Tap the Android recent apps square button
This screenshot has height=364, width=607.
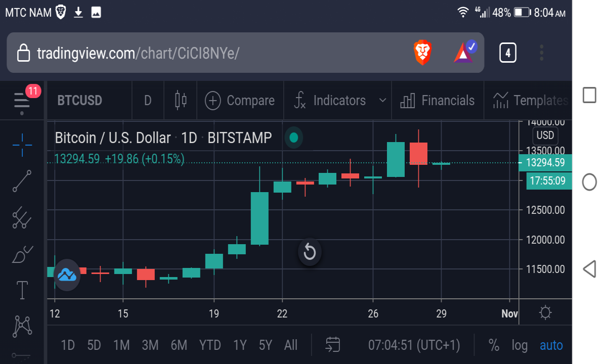click(589, 95)
